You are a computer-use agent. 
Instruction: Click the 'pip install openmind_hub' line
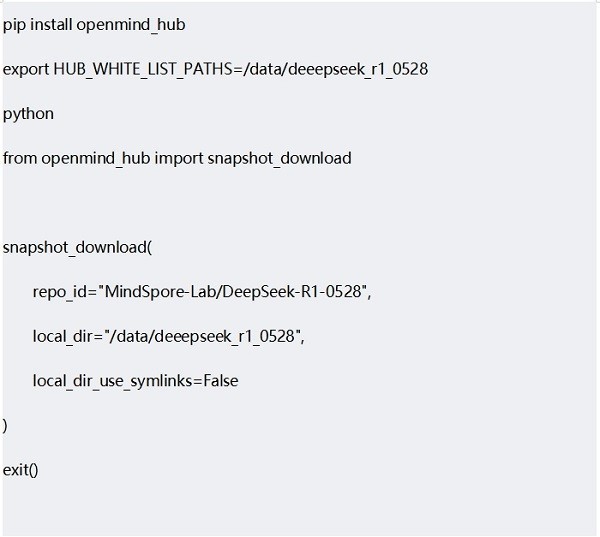pyautogui.click(x=94, y=25)
